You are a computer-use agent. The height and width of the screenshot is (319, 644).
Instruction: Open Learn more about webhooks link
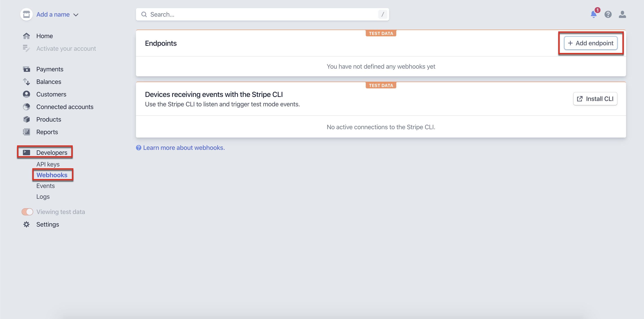[x=184, y=148]
